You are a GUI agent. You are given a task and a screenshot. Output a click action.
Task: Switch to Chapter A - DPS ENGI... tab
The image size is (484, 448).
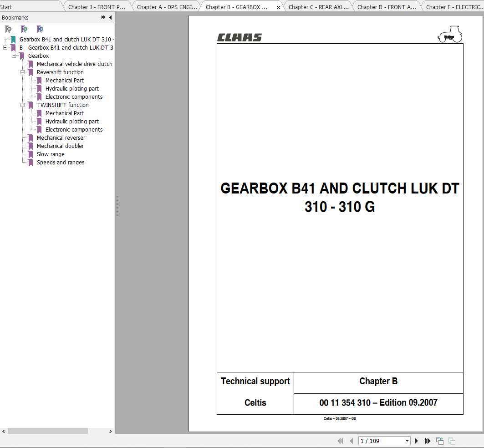click(x=167, y=7)
